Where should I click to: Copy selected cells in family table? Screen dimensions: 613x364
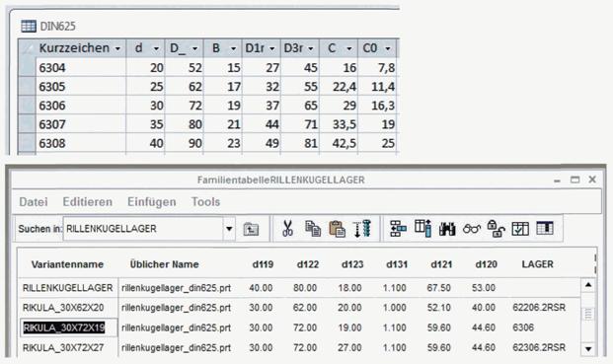pos(313,229)
